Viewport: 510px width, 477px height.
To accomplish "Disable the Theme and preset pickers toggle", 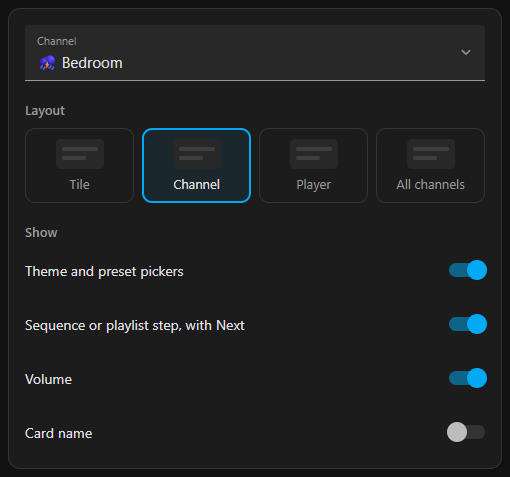I will click(468, 270).
